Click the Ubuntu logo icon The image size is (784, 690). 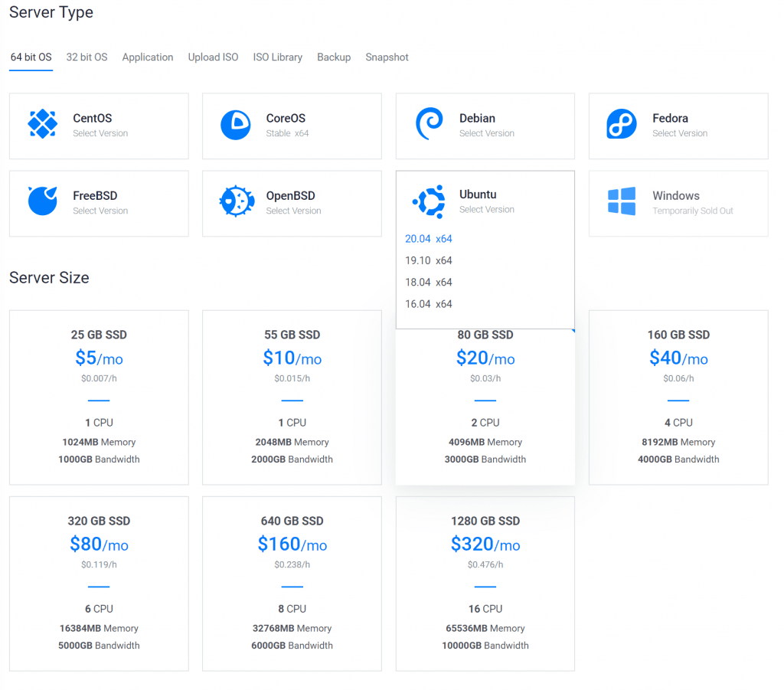click(x=429, y=201)
